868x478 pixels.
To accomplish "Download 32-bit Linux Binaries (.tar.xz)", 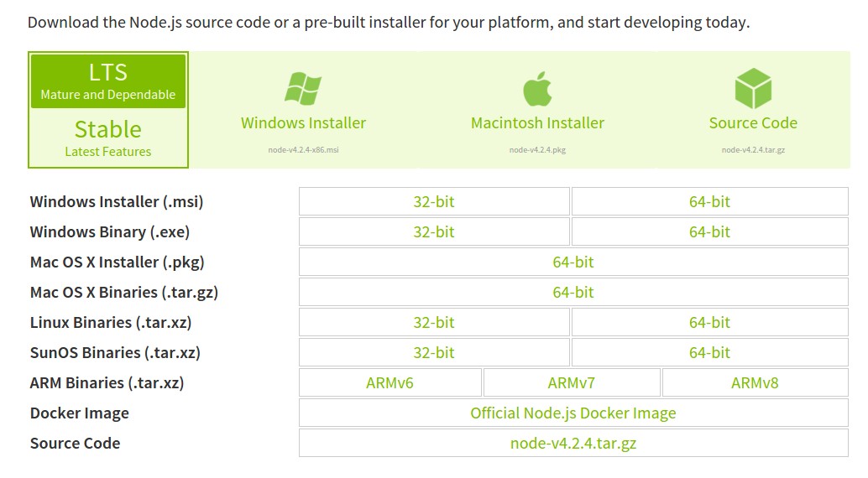I will 434,322.
